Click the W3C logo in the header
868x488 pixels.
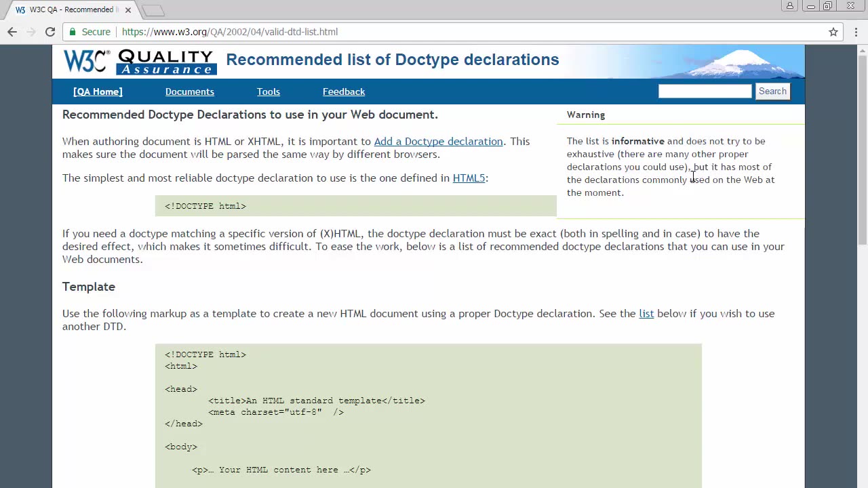(86, 61)
